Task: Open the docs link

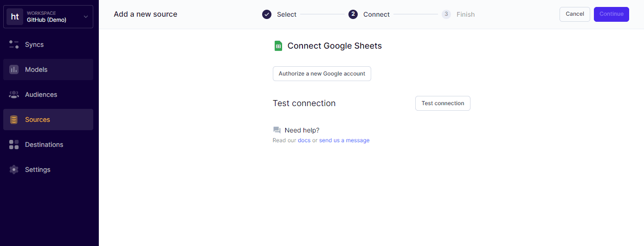Action: pos(304,140)
